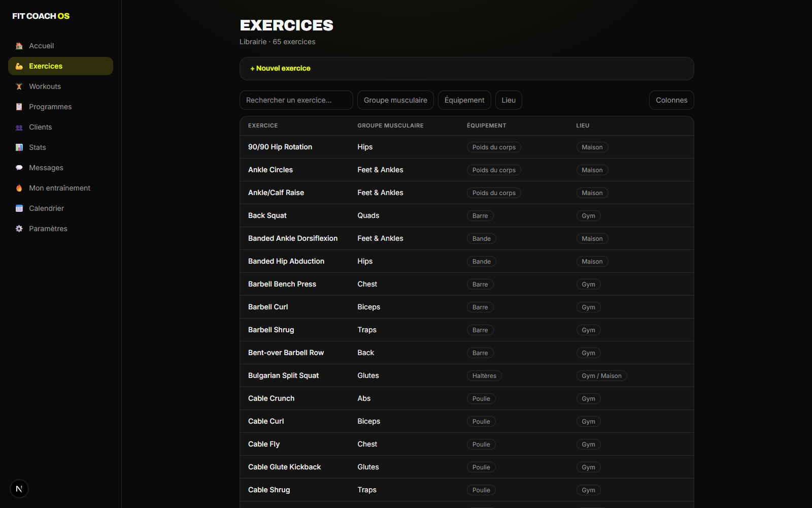Screen dimensions: 812x508
Task: Click Poids du corps tag for Ankle Circles
Action: (x=494, y=170)
